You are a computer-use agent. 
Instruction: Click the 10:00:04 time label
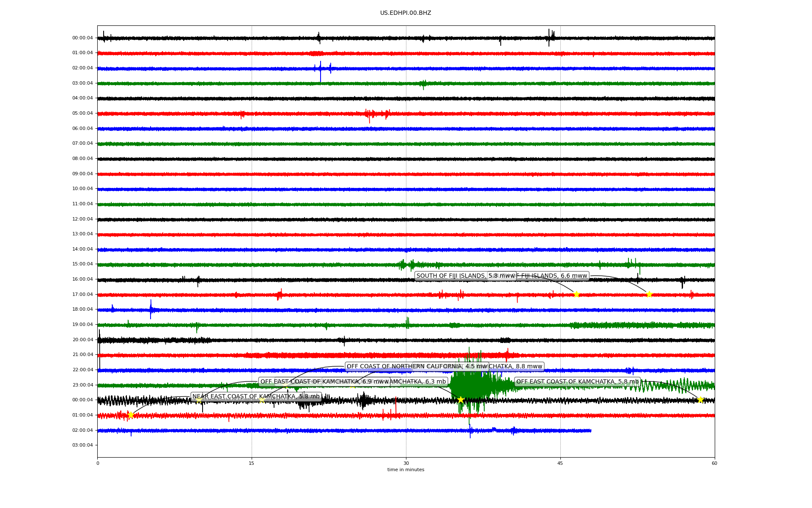82,189
